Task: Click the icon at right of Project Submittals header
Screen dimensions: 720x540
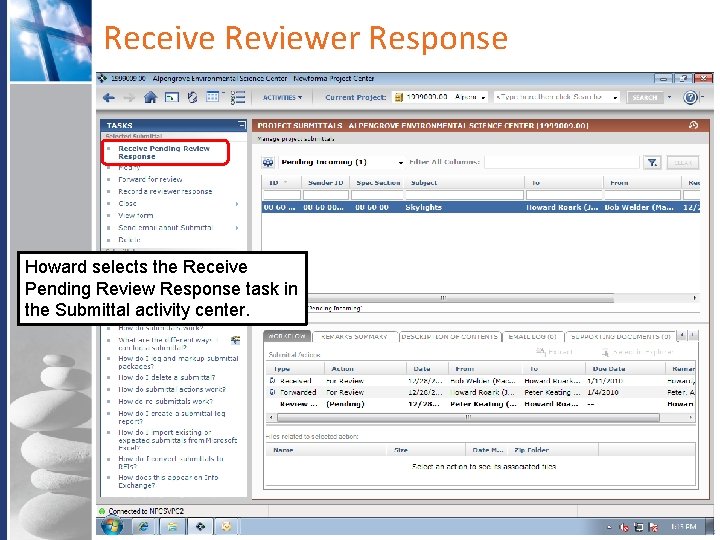Action: click(693, 125)
